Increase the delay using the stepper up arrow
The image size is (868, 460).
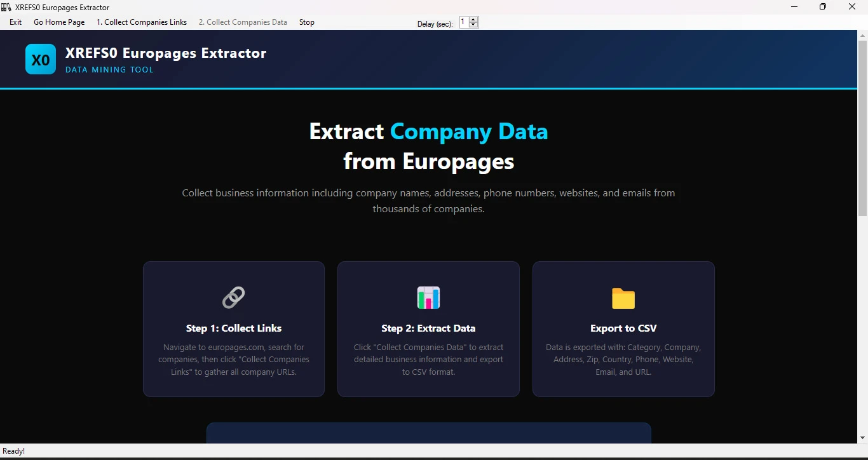click(x=473, y=20)
